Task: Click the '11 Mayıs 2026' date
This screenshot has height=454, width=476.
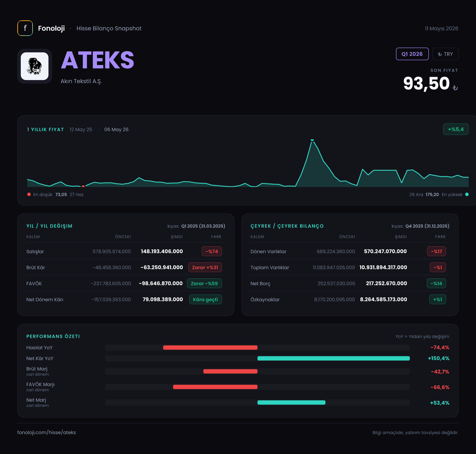Action: pyautogui.click(x=441, y=28)
